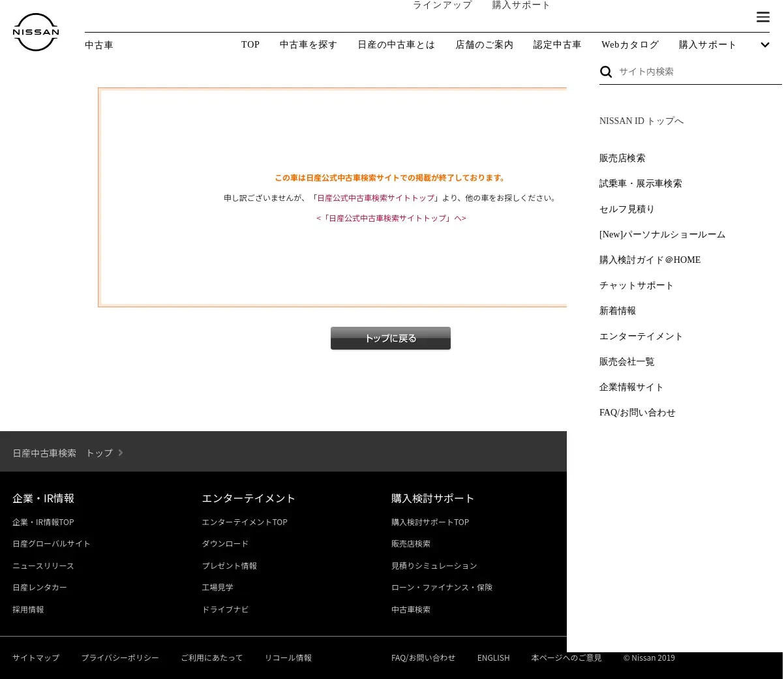
Task: Open ダウンロード footer link
Action: 225,544
